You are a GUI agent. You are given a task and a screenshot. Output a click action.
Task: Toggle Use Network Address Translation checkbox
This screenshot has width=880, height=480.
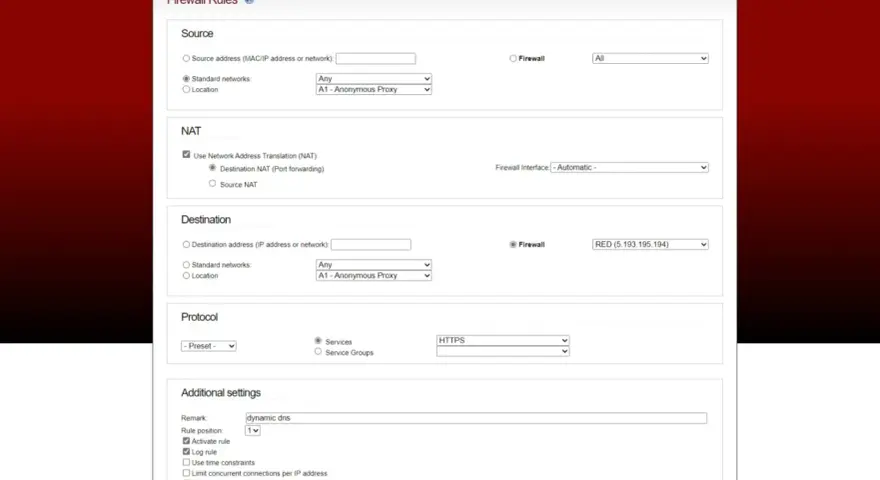(186, 154)
